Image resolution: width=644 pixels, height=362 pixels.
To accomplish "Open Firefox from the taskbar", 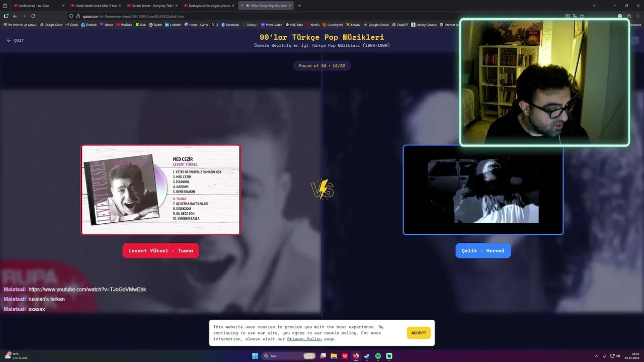I will click(x=356, y=356).
